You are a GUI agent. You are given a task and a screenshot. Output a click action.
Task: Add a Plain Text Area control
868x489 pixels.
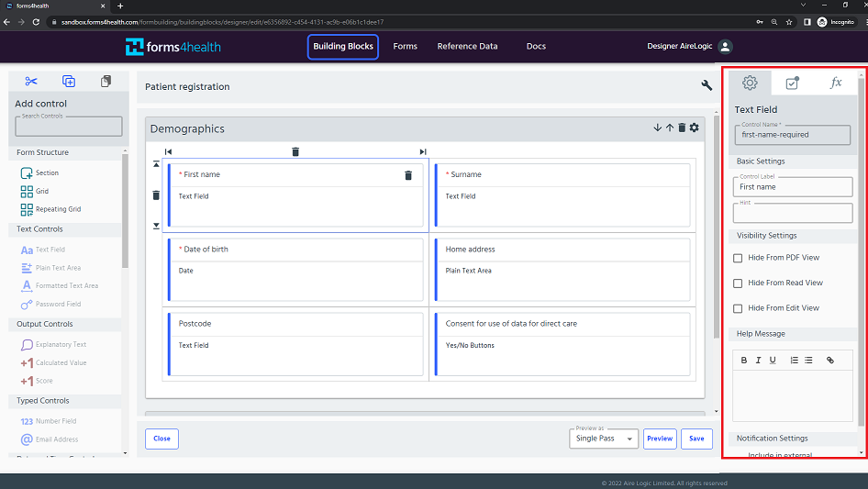click(x=50, y=268)
